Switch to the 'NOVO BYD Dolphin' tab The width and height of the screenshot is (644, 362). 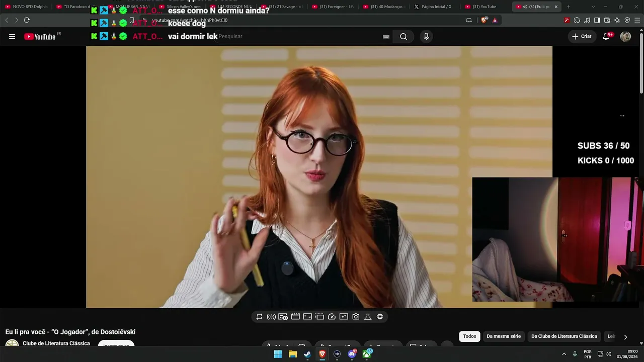point(26,7)
